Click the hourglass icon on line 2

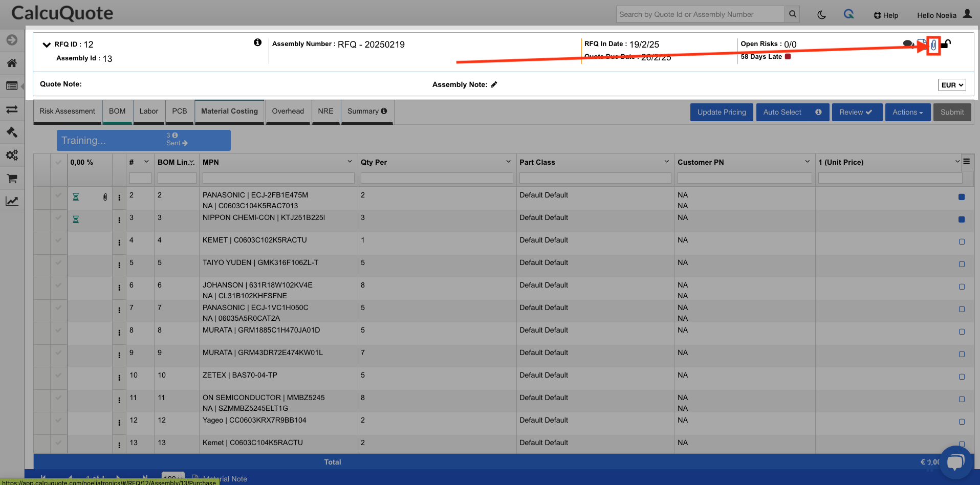point(76,197)
